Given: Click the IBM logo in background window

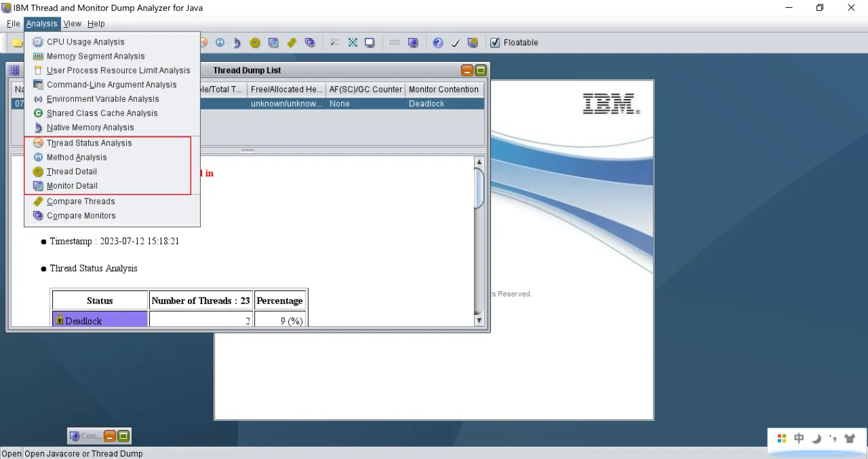Looking at the screenshot, I should 611,104.
